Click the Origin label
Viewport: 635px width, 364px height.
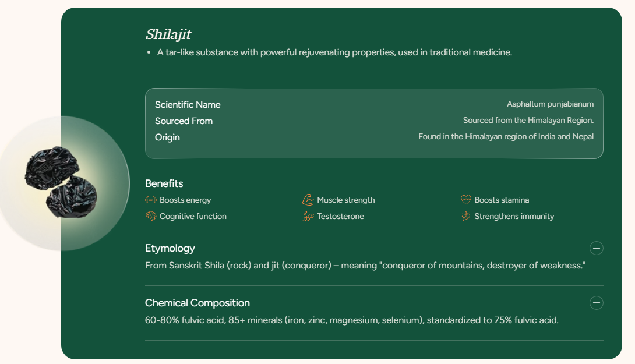tap(167, 137)
